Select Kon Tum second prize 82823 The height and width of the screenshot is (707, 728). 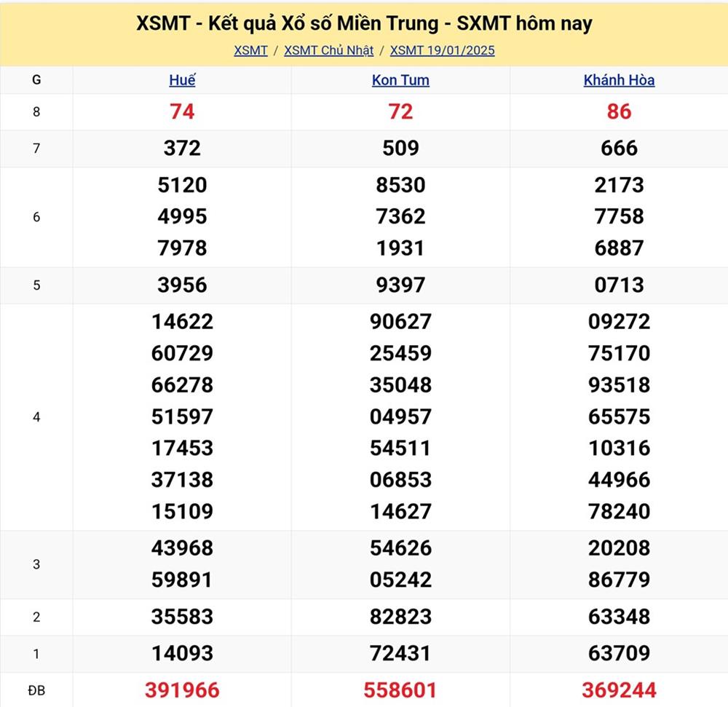tap(400, 617)
